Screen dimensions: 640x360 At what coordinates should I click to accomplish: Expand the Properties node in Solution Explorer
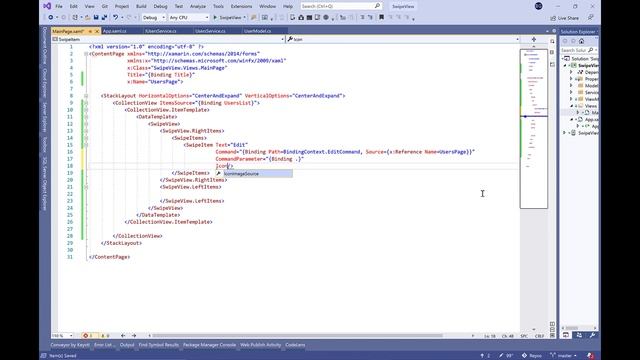pyautogui.click(x=571, y=79)
